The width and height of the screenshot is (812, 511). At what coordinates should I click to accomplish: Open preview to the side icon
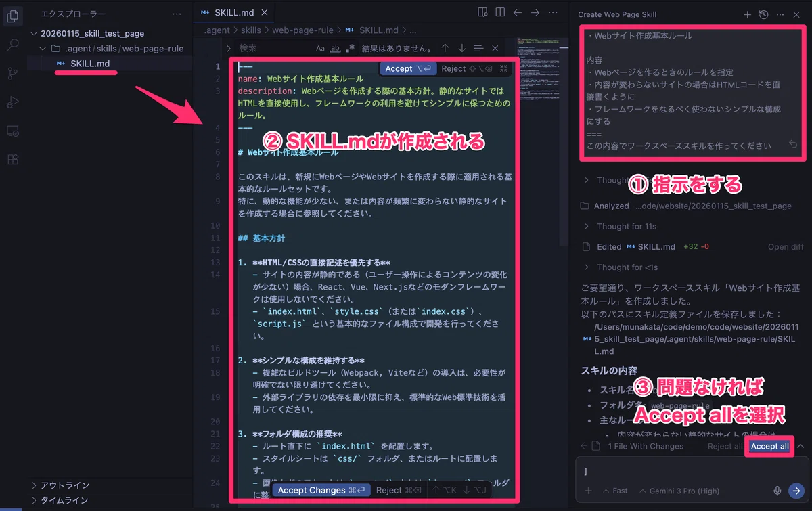pos(482,12)
